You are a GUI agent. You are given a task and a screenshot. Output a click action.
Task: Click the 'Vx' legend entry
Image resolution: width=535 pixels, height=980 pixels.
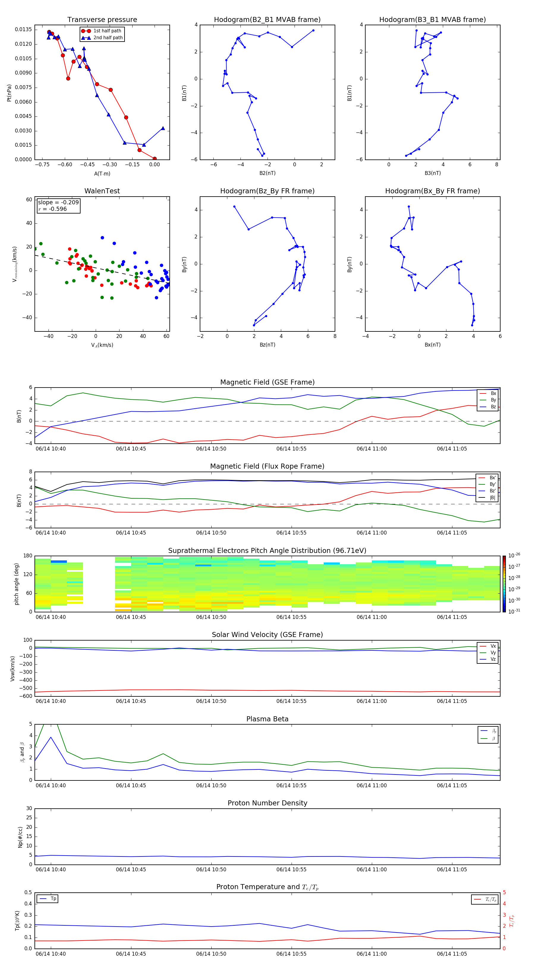pyautogui.click(x=488, y=646)
